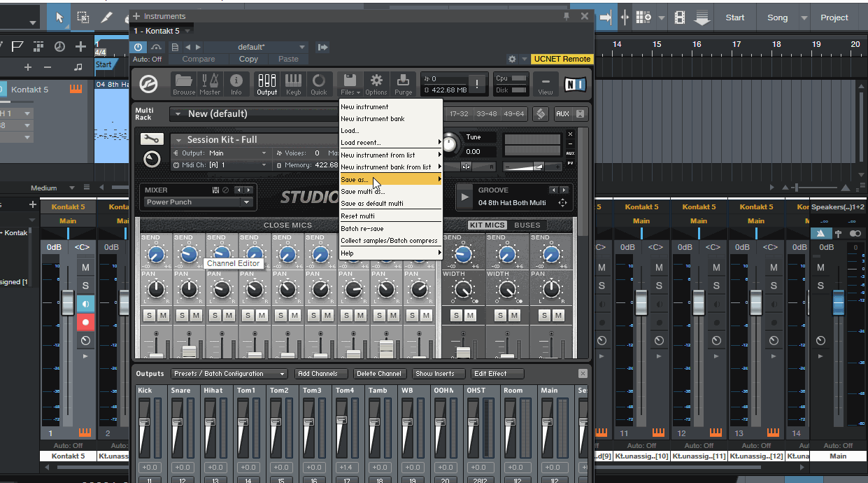Click the NI logo button
This screenshot has width=868, height=483.
point(574,85)
